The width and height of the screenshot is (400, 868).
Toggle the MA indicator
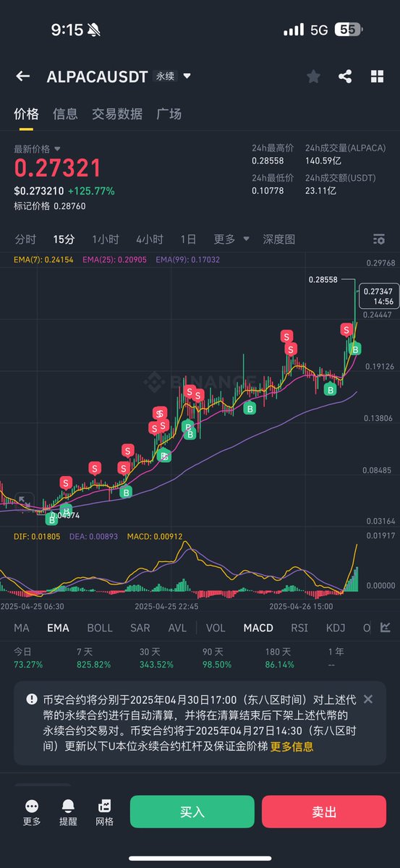tap(22, 628)
